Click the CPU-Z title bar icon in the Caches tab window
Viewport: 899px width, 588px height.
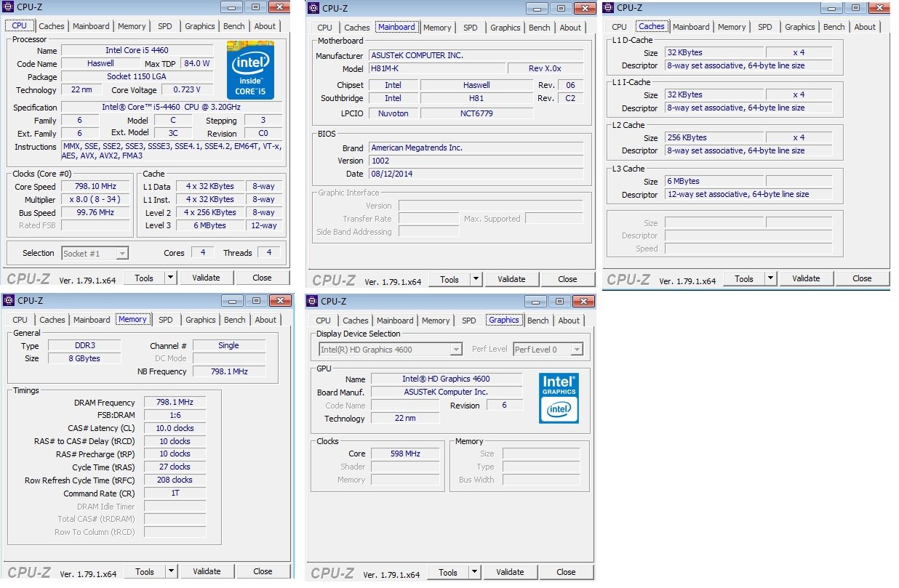click(x=608, y=7)
